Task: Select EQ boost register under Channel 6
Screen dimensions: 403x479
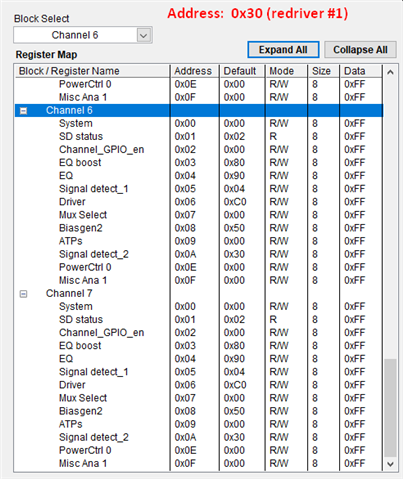Action: [80, 163]
